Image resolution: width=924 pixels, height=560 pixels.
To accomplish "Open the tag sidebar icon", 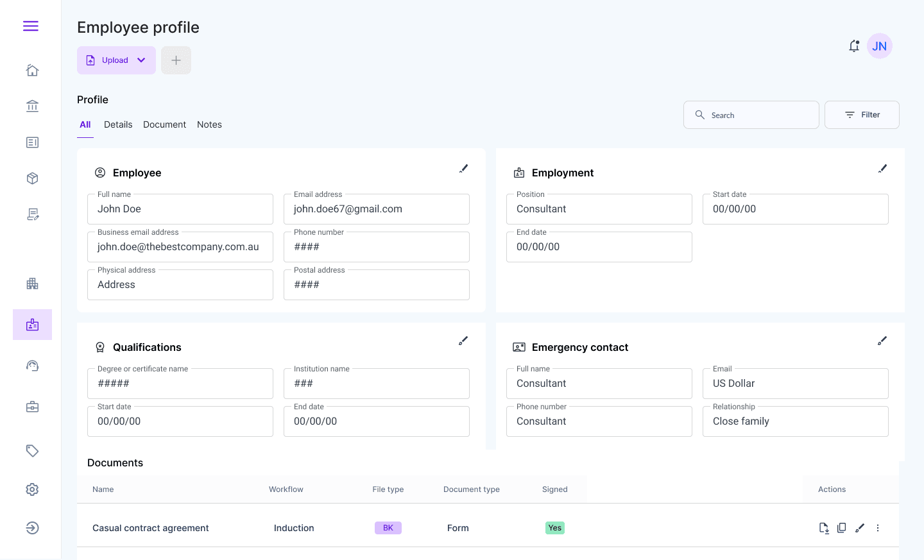I will (32, 451).
